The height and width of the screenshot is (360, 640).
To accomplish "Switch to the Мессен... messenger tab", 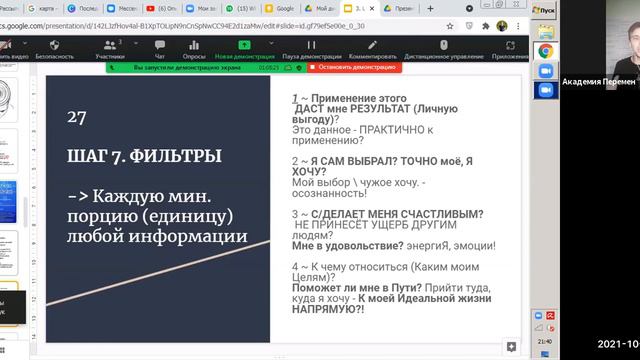I will (122, 9).
